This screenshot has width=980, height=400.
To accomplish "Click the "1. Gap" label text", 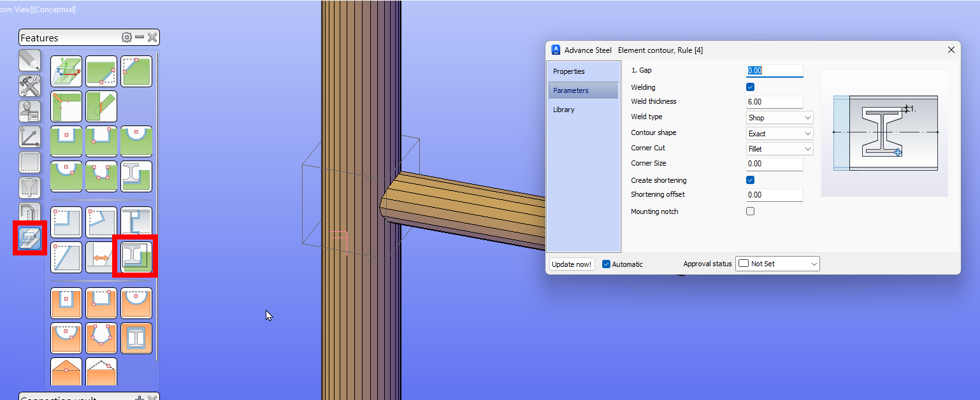I will [641, 70].
